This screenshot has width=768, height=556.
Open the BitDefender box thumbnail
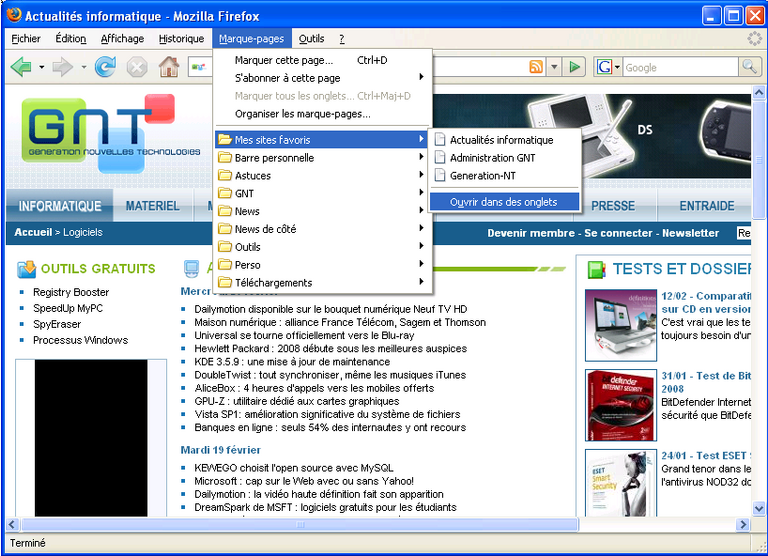pos(621,405)
